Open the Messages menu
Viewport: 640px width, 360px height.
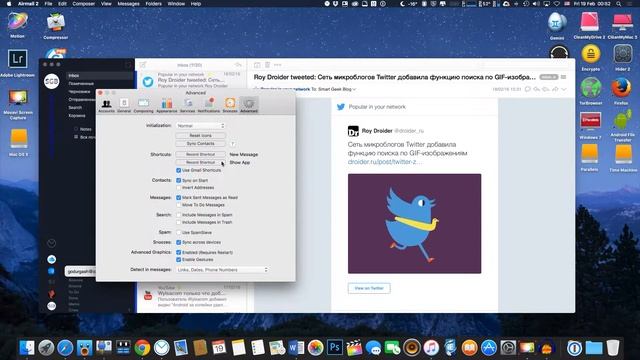129,4
